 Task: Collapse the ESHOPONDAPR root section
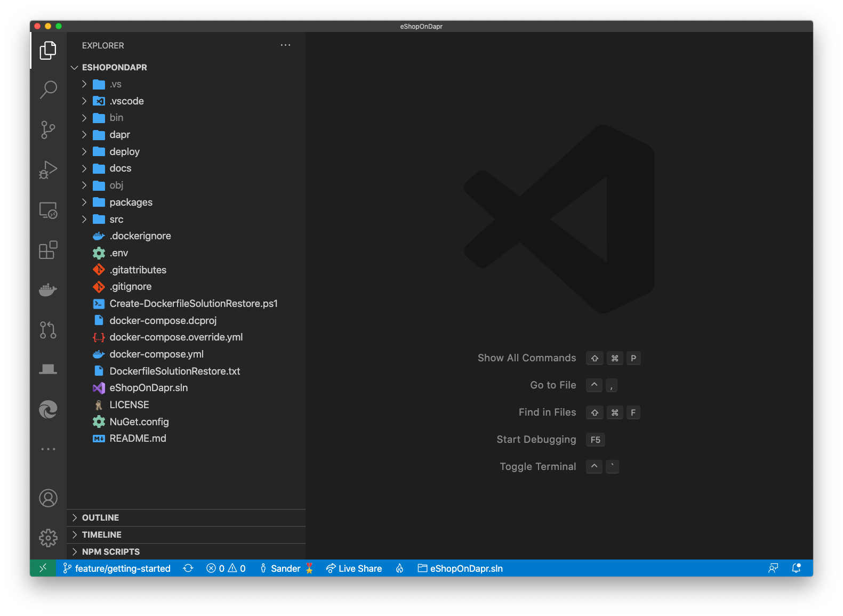click(186, 67)
